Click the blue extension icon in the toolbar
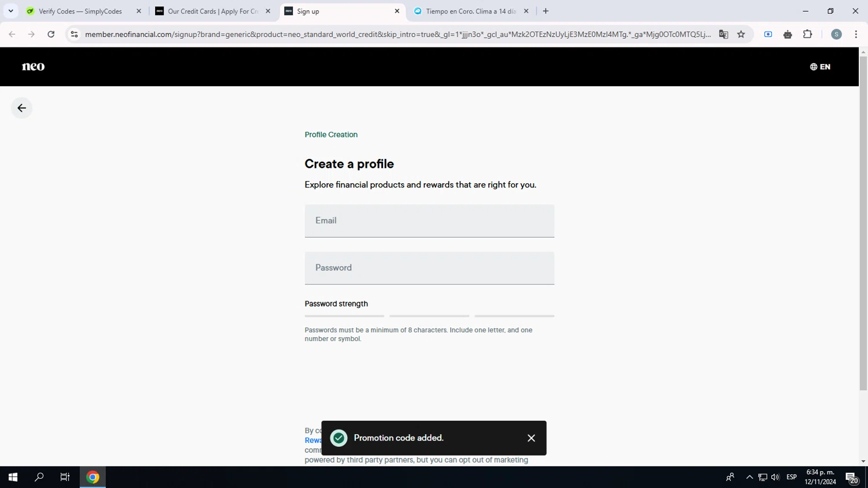This screenshot has width=868, height=488. point(768,34)
